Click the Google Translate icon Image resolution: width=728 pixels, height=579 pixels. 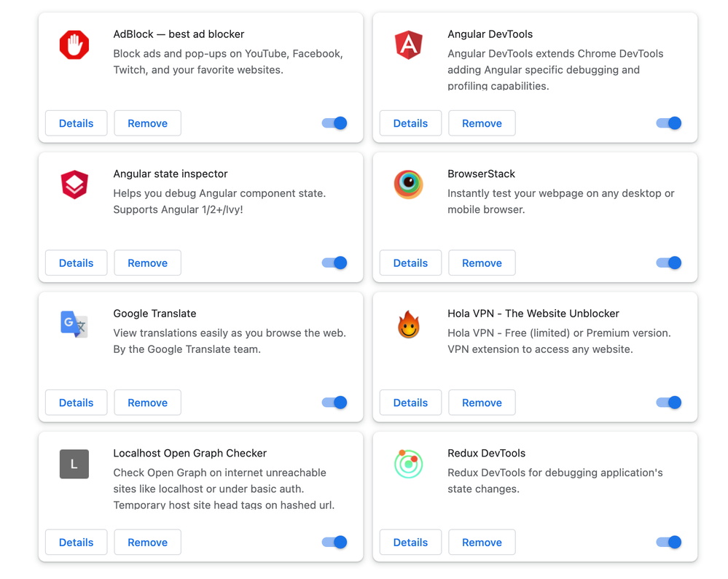click(x=74, y=324)
